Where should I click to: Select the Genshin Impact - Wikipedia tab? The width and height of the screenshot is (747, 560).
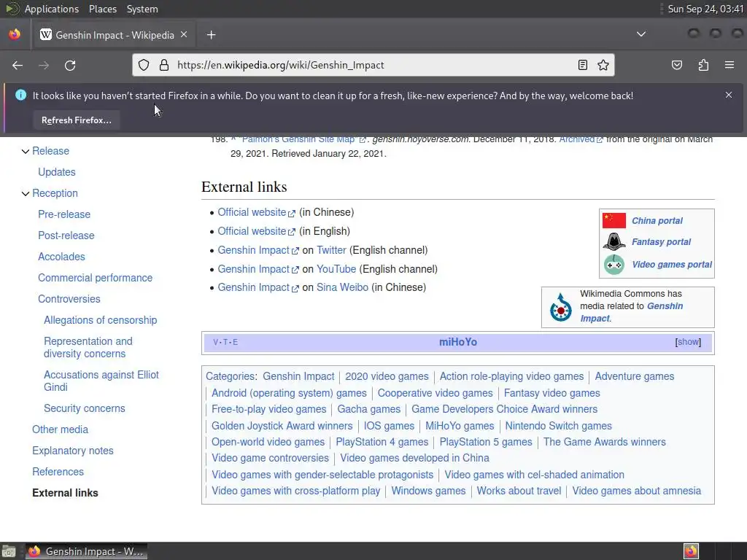pos(114,35)
